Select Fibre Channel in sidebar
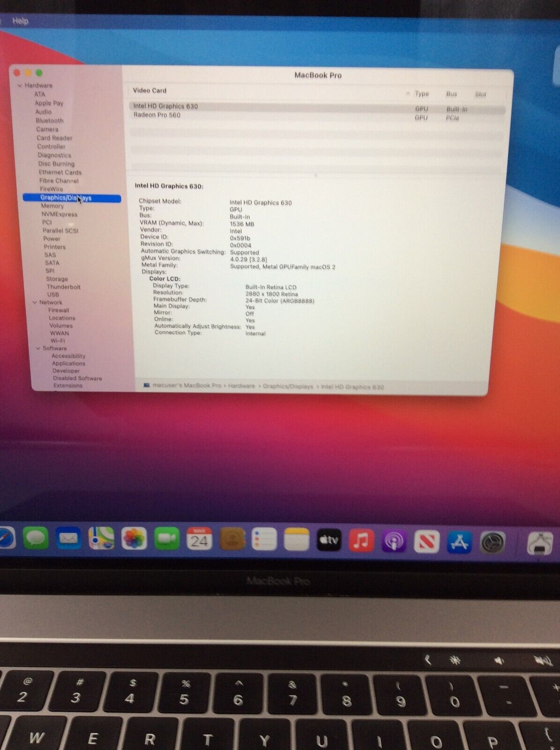560x750 pixels. point(59,180)
